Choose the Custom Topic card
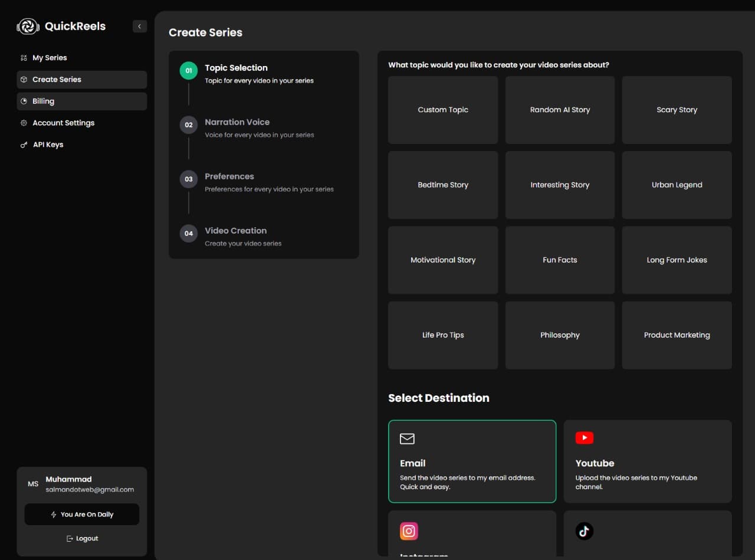 point(443,110)
